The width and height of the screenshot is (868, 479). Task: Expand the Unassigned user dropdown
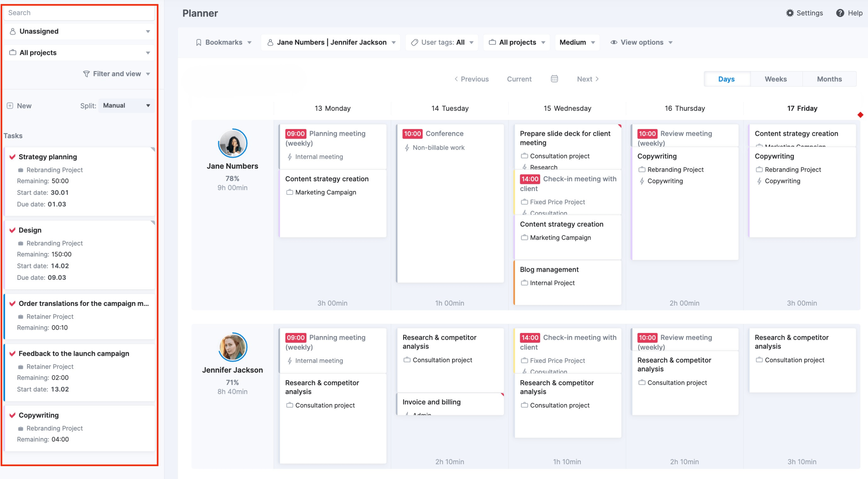coord(147,32)
